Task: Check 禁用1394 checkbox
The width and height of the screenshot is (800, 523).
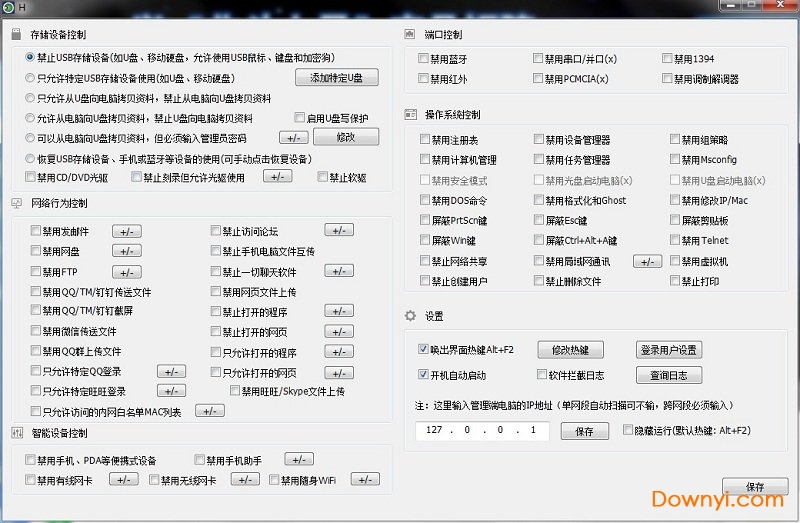Action: click(667, 58)
